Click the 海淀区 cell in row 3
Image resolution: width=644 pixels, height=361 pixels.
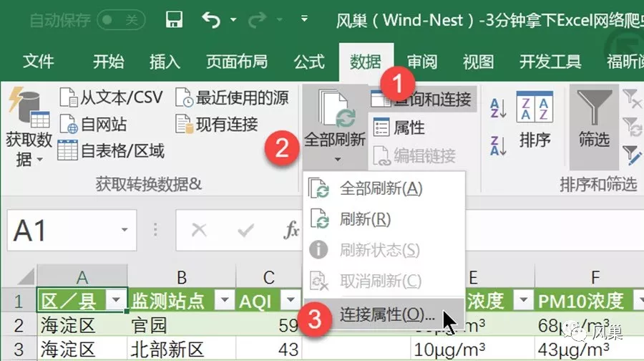point(82,349)
